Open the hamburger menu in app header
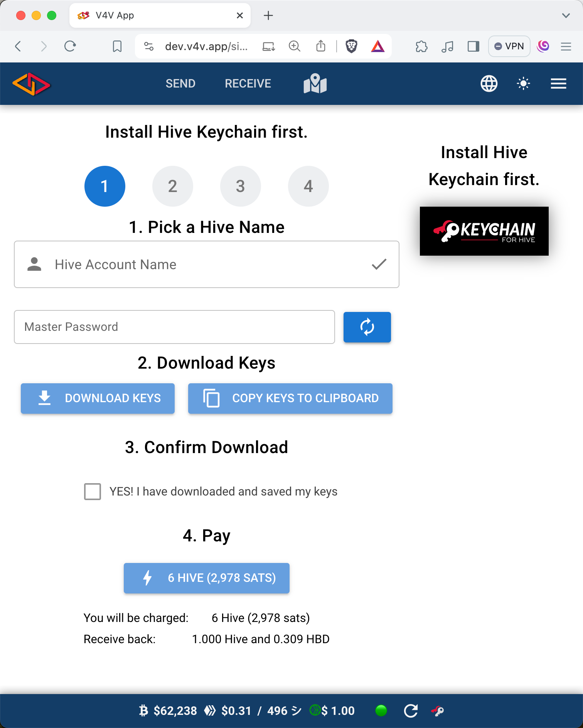This screenshot has height=728, width=583. click(x=558, y=83)
